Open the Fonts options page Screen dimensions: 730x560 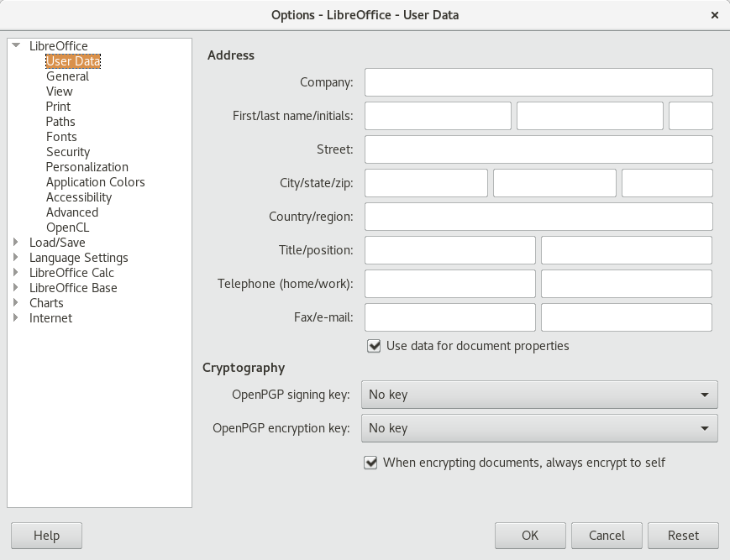[61, 137]
